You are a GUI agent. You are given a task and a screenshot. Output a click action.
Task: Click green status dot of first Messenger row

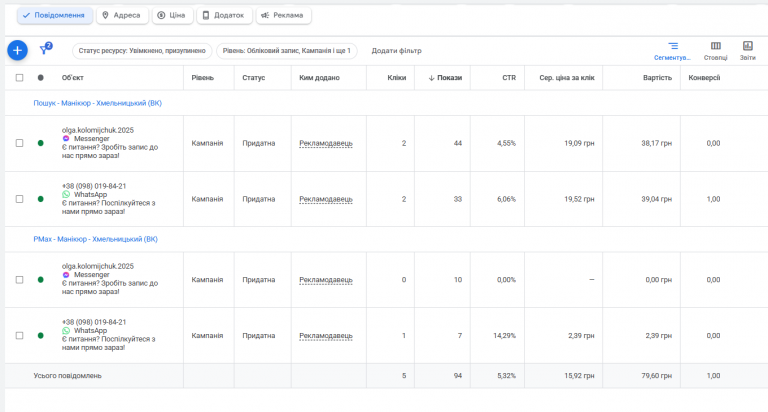[x=41, y=143]
